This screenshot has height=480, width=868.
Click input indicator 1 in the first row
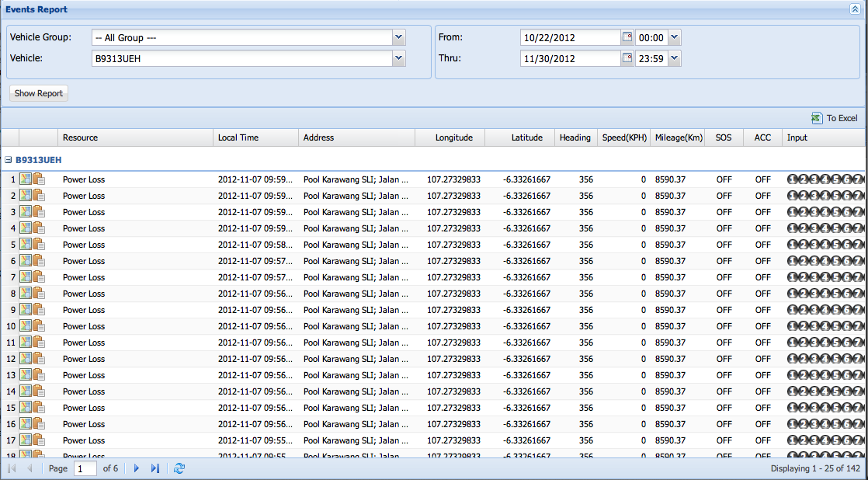pos(793,179)
